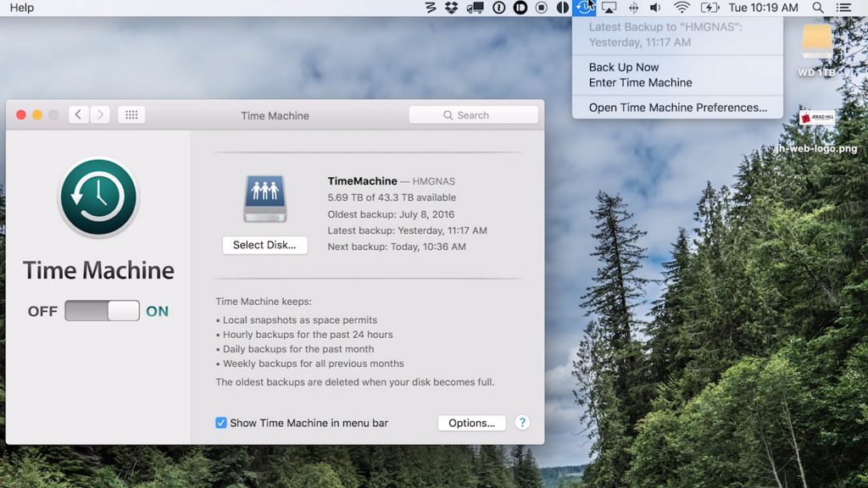Viewport: 868px width, 488px height.
Task: Click the network backup disk icon
Action: coord(264,198)
